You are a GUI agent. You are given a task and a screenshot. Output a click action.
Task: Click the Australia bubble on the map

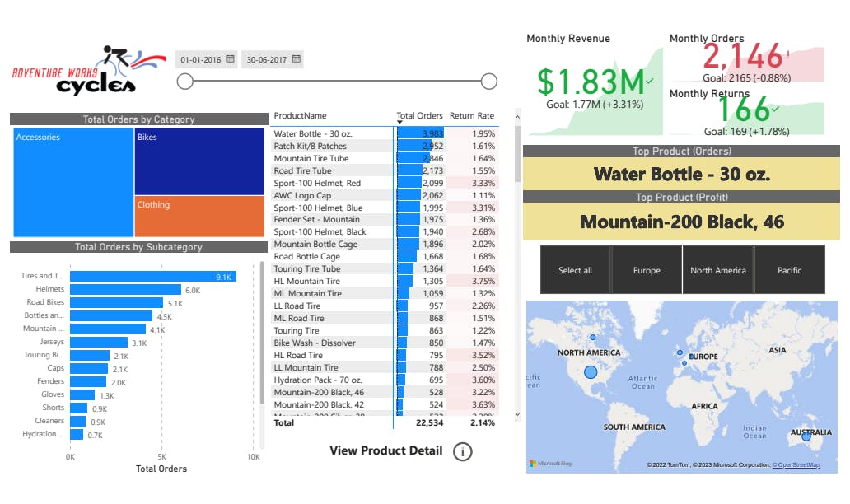tap(806, 436)
